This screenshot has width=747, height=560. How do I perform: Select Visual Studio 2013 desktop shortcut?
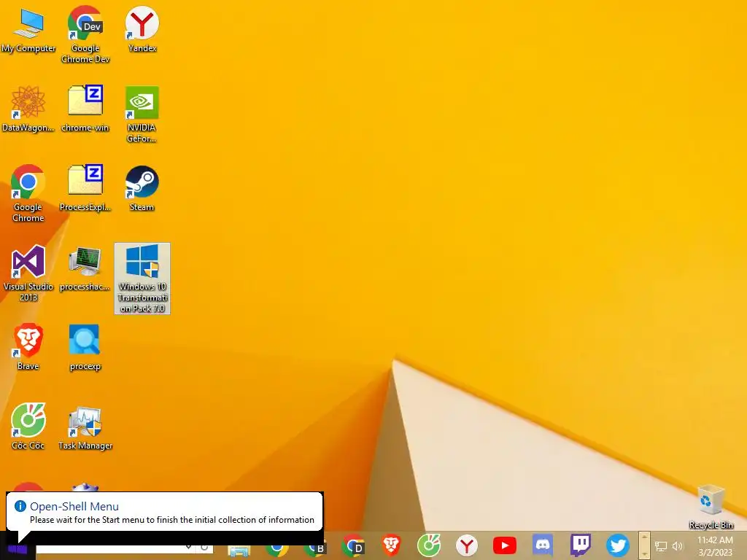[x=28, y=273]
